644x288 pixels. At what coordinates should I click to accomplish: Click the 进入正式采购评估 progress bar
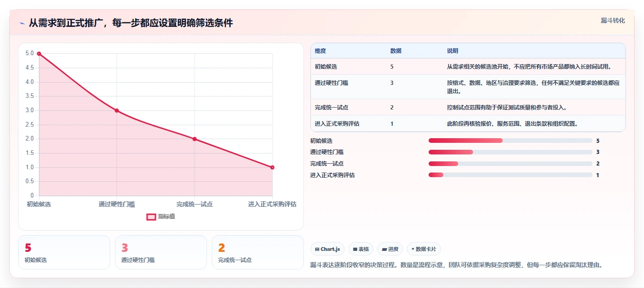pyautogui.click(x=511, y=175)
